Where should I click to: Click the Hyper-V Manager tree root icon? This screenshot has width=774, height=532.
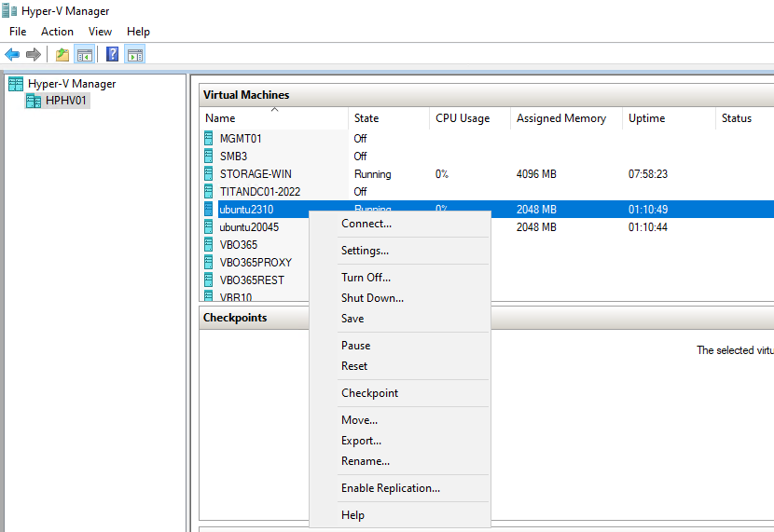(16, 84)
